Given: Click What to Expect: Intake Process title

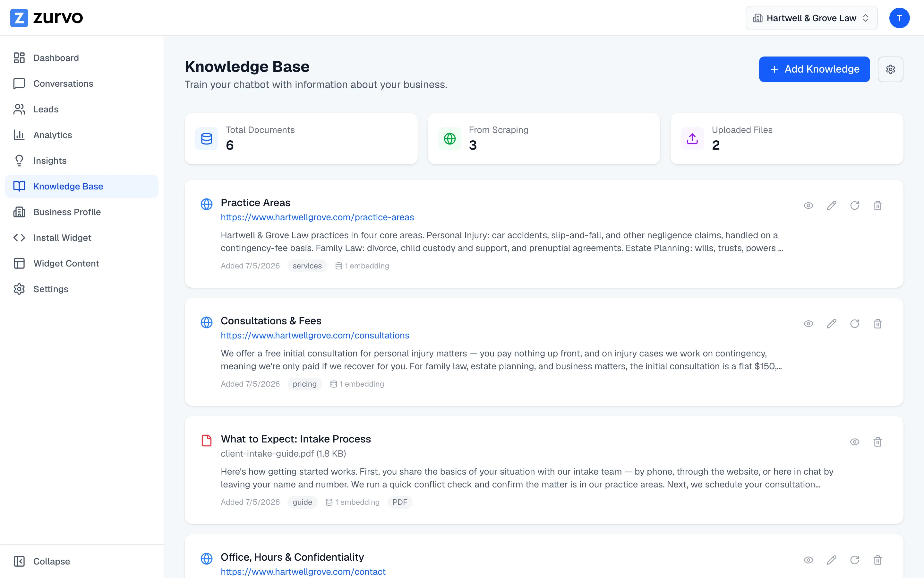Looking at the screenshot, I should 296,439.
